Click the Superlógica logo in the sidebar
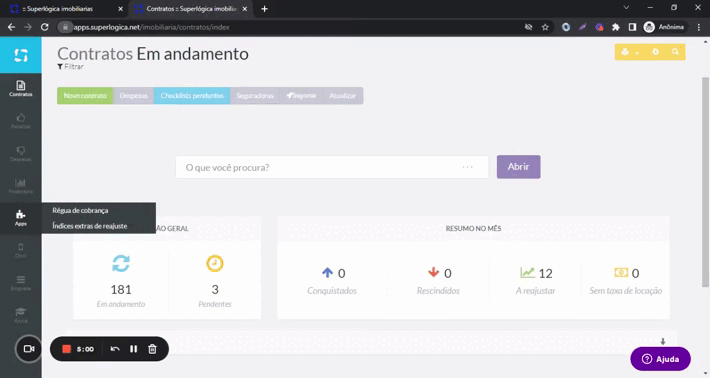 20,55
